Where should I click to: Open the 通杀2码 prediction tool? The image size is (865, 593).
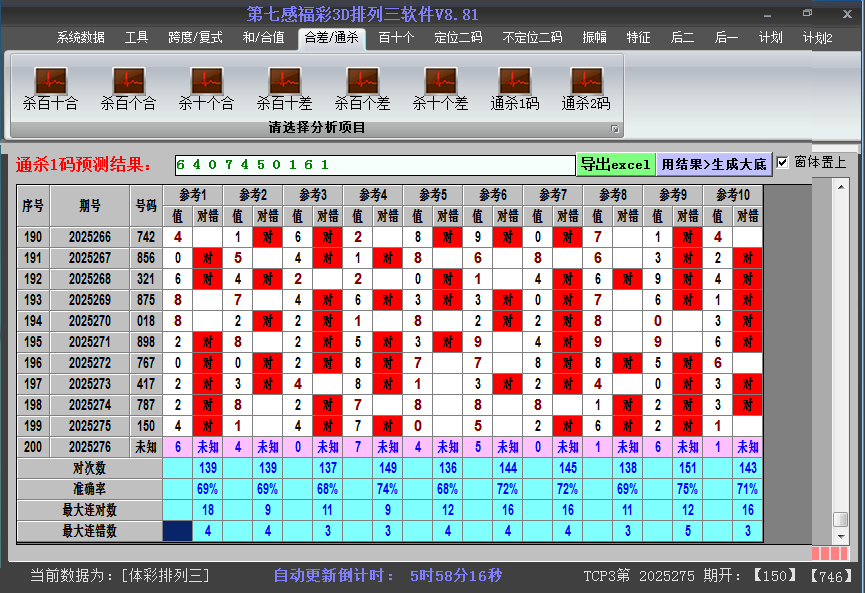[585, 87]
